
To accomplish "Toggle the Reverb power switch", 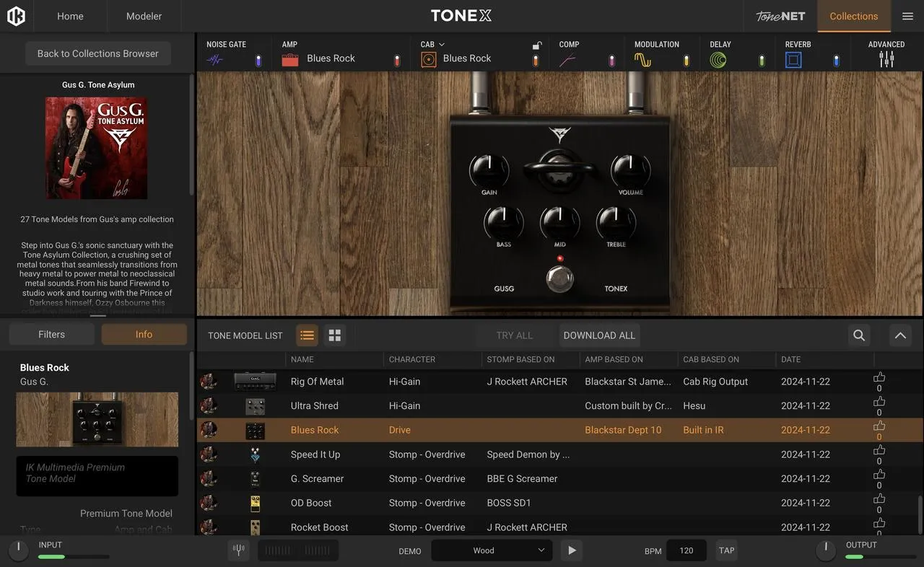I will tap(837, 61).
